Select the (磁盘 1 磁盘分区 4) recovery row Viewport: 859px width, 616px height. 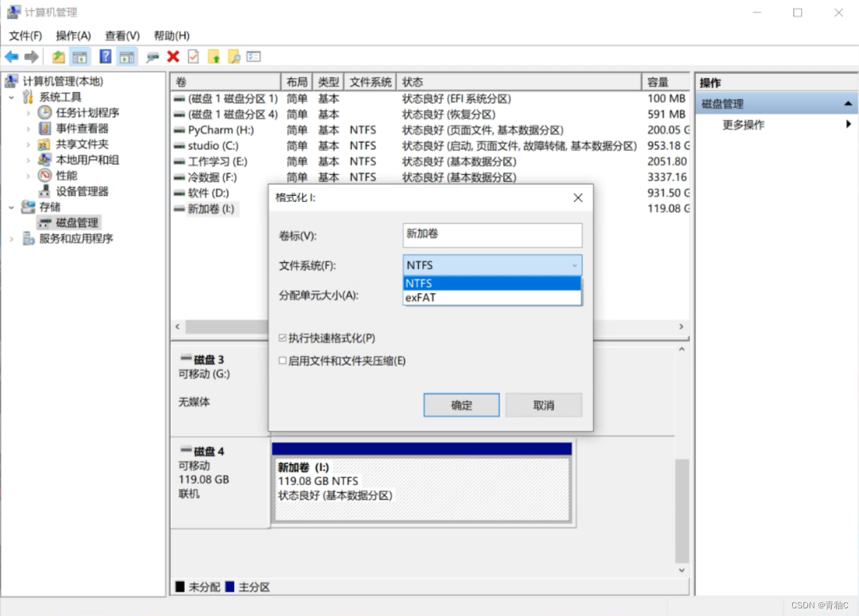click(431, 114)
